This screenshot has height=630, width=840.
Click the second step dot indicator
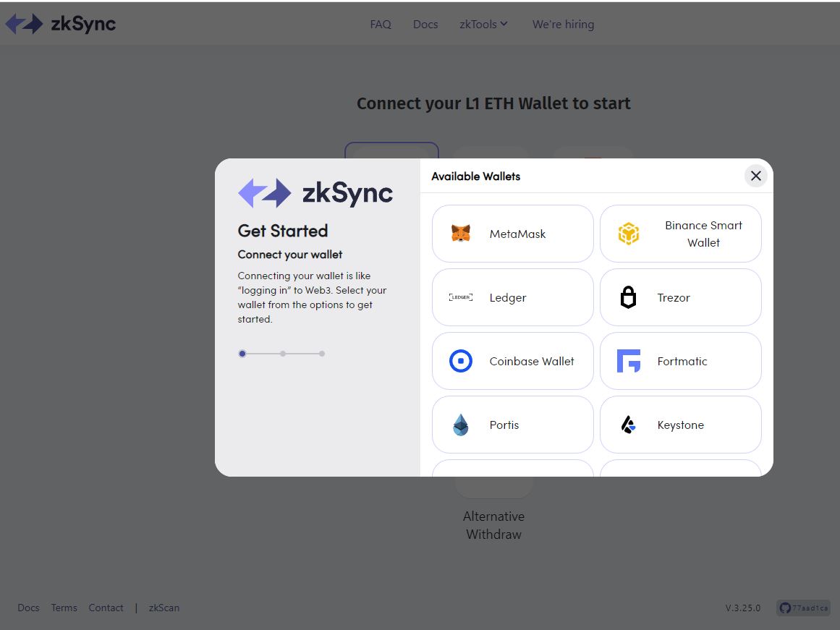(283, 354)
